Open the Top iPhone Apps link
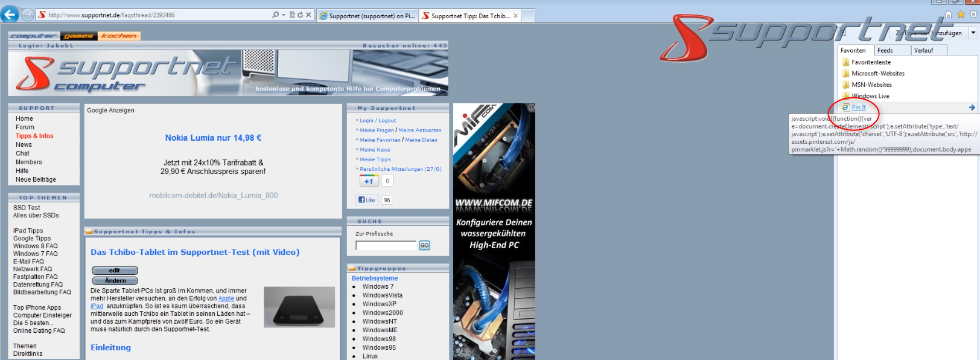Viewport: 980px width, 360px height. 37,307
